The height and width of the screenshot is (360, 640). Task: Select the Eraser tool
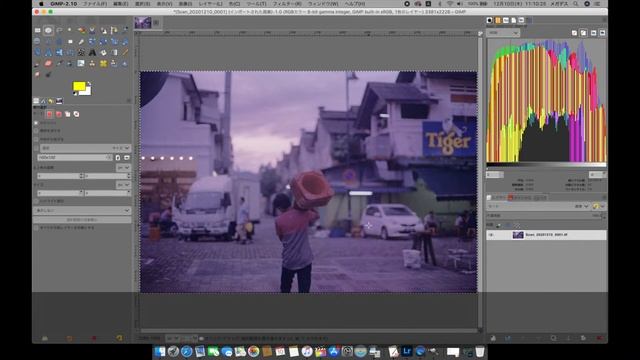click(x=48, y=63)
